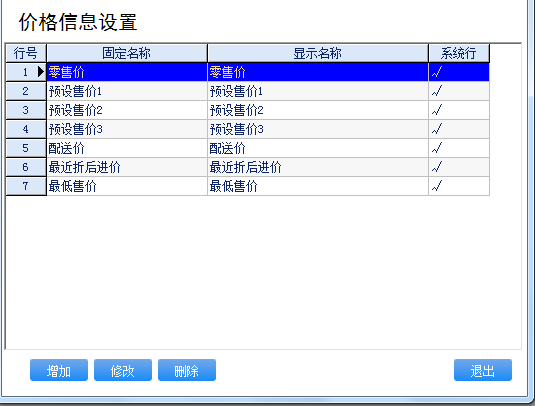
Task: Click the 固定名称 column header
Action: pos(127,53)
